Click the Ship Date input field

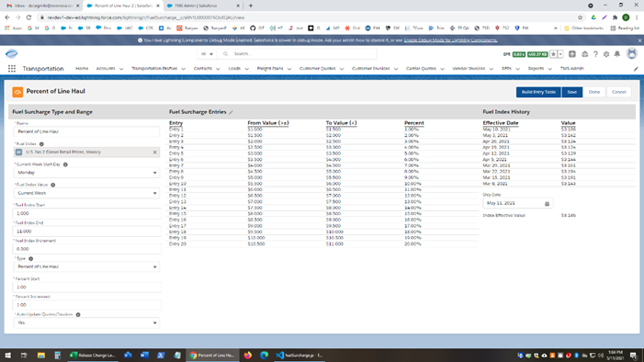pos(517,203)
